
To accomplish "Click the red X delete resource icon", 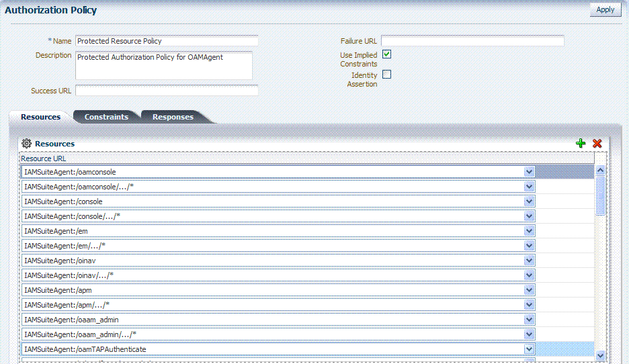I will pos(597,144).
